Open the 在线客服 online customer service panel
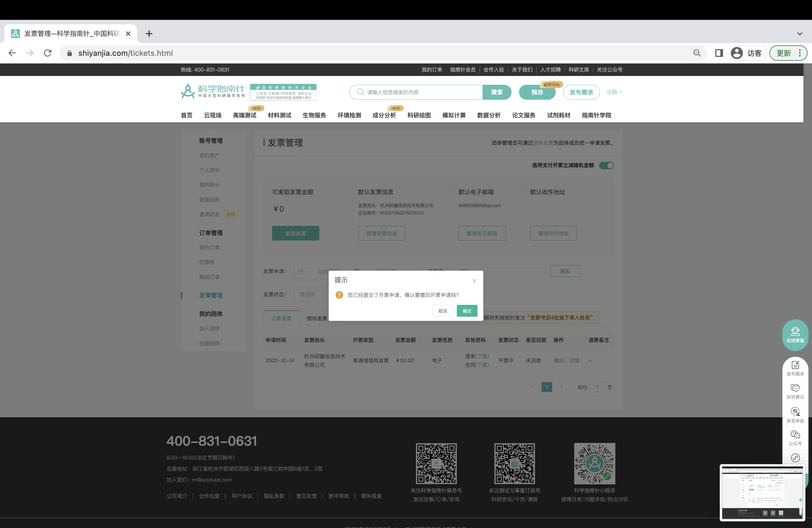The image size is (812, 528). click(x=795, y=335)
